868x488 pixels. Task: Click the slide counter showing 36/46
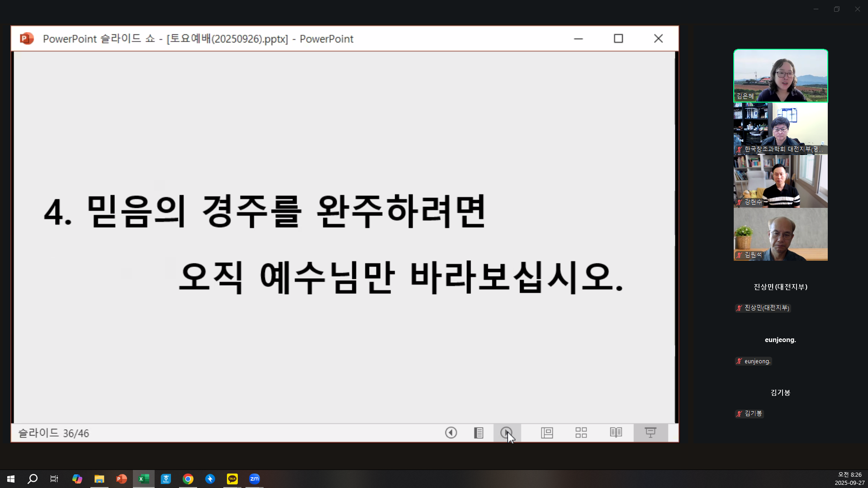[x=52, y=433]
